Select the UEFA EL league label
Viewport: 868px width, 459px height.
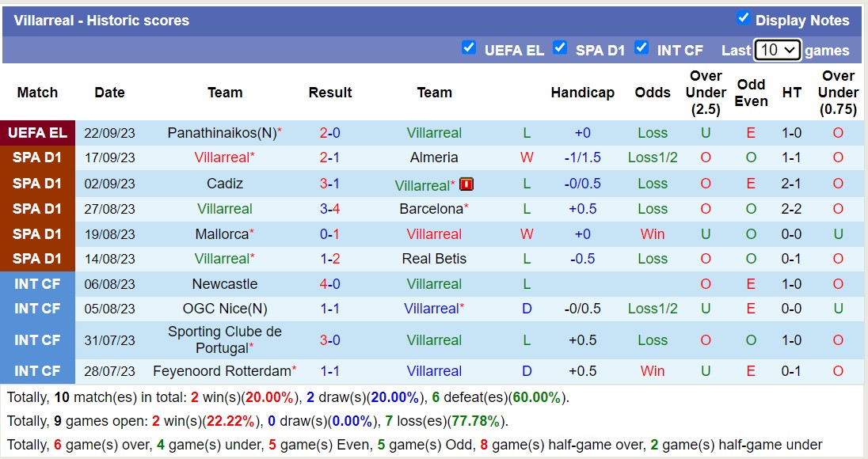pyautogui.click(x=38, y=133)
